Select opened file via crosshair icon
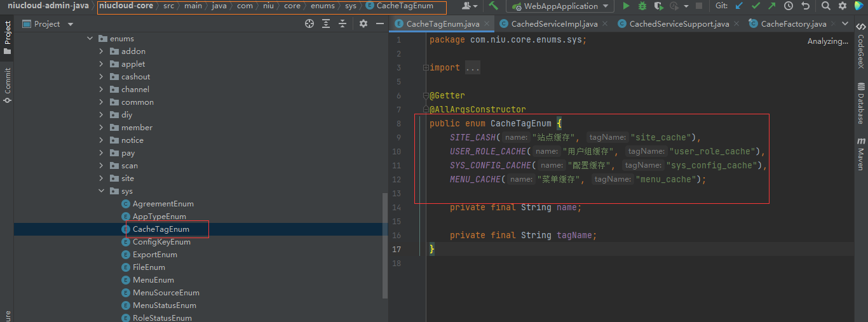Viewport: 868px width, 322px height. [x=309, y=24]
